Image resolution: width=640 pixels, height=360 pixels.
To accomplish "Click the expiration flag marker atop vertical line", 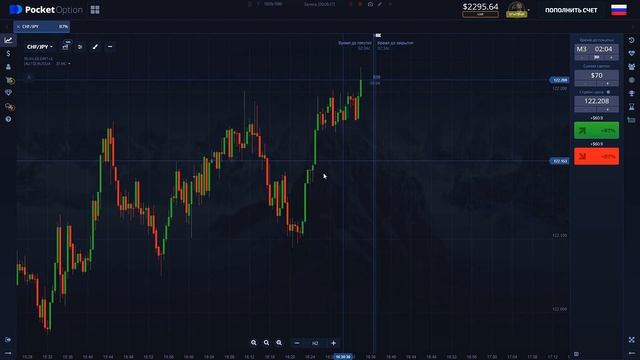I will pos(378,36).
